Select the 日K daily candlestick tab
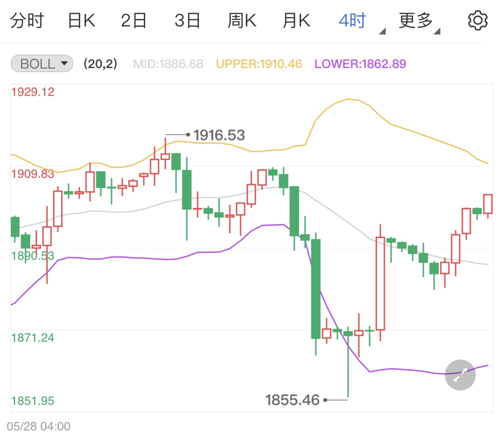Image resolution: width=504 pixels, height=437 pixels. click(82, 21)
